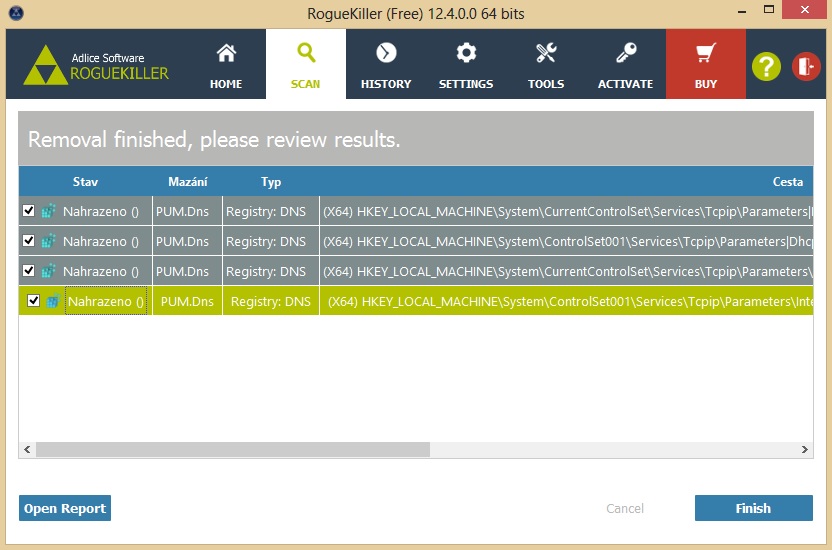Select highlighted row's 'Nahrazeno ()' status cell
Viewport: 832px width, 550px height.
pos(106,301)
